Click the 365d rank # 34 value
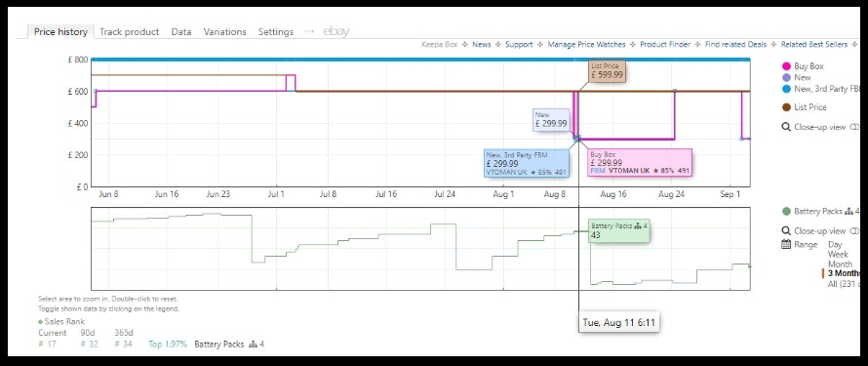 (x=125, y=345)
